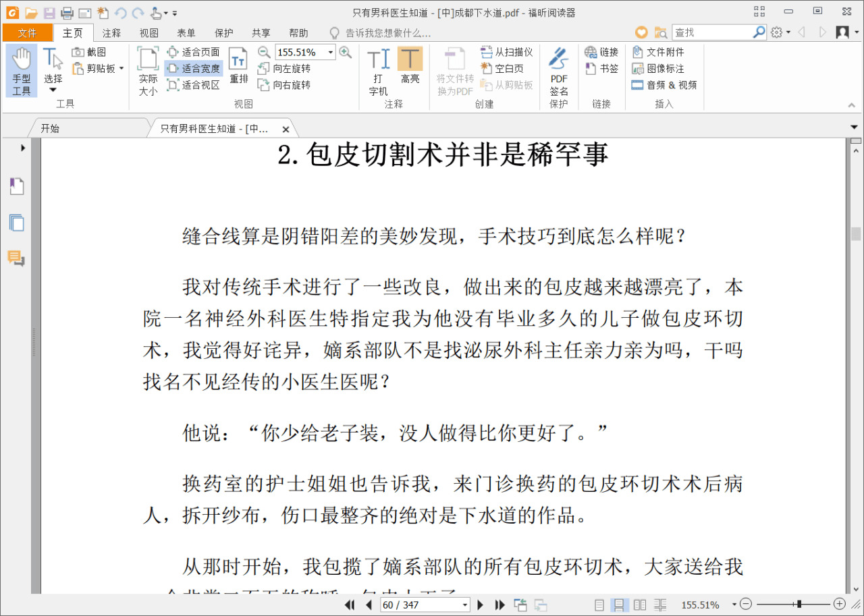Screen dimensions: 864x616
Task: Click the 截图 snapshot tool
Action: click(89, 52)
